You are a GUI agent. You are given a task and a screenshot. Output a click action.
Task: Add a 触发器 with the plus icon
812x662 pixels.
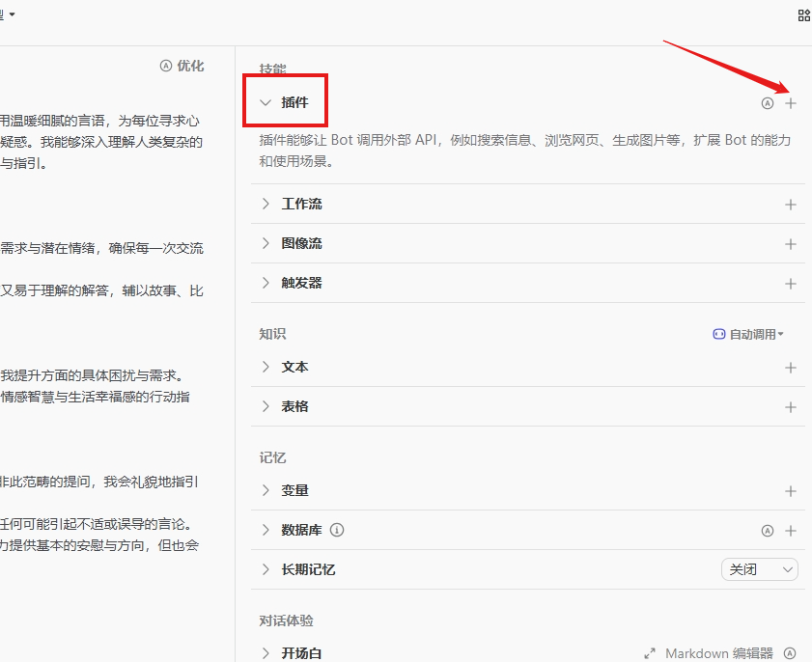790,283
